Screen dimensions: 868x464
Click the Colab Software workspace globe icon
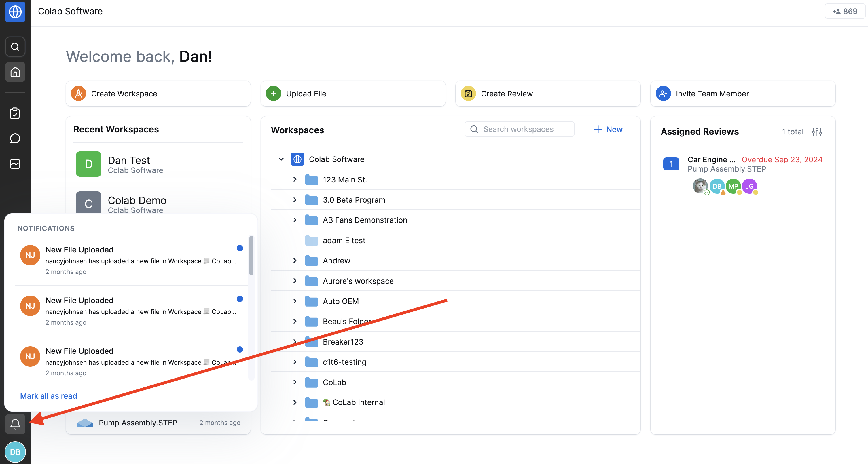tap(297, 159)
